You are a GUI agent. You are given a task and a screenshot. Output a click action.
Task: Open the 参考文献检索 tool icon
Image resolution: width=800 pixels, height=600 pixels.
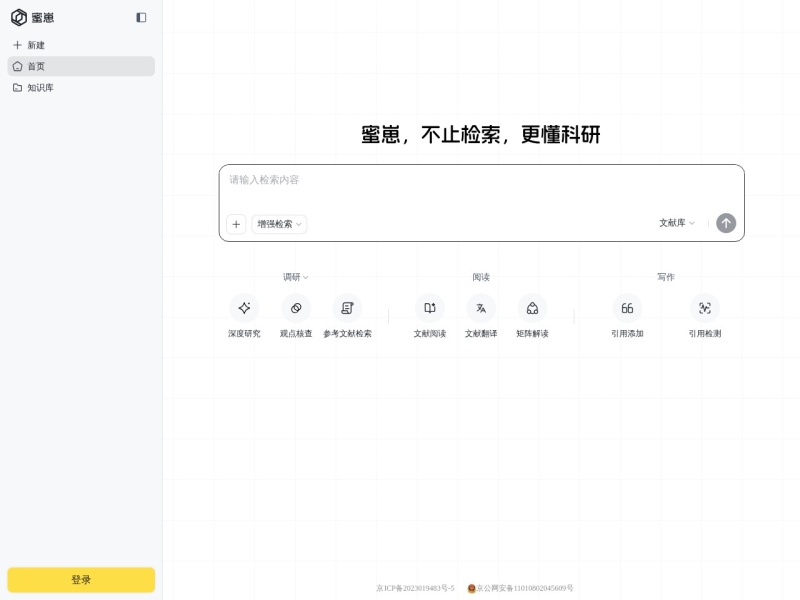click(x=347, y=308)
